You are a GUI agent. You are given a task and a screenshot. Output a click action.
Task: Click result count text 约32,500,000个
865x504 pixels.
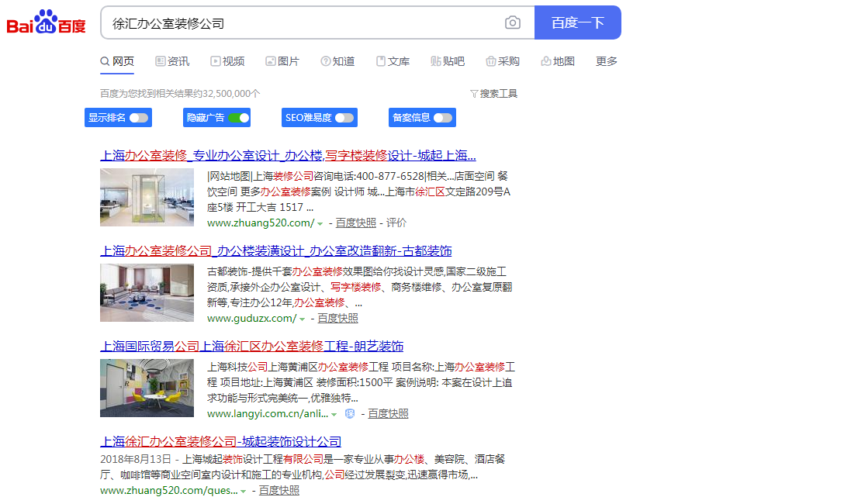click(x=227, y=94)
